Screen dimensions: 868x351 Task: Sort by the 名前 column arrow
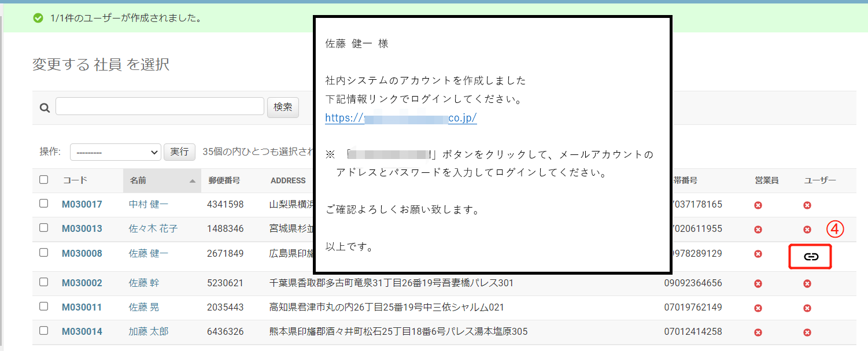[192, 181]
